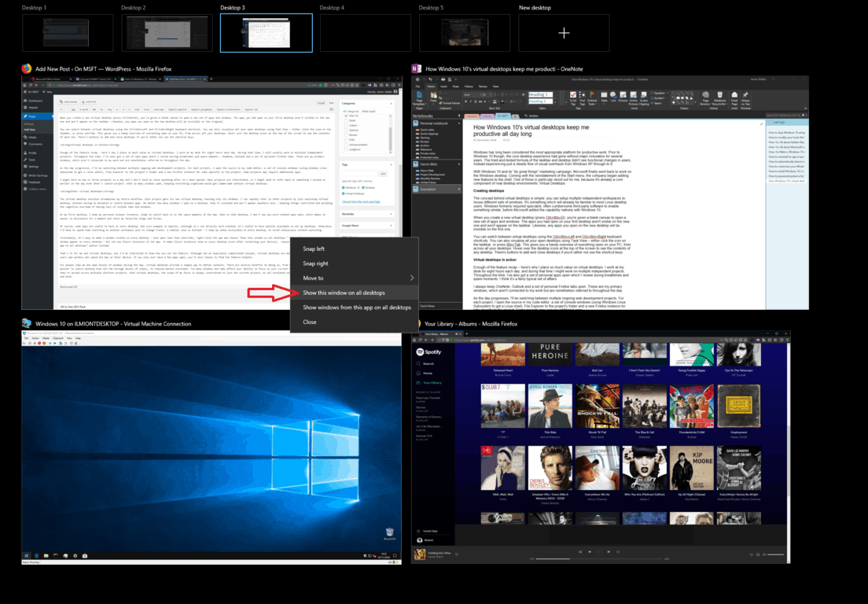
Task: Click the Firefox icon beside Add New Post title
Action: tap(27, 68)
